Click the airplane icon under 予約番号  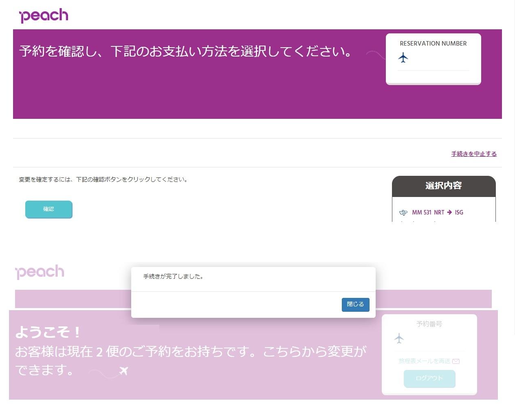click(x=399, y=338)
